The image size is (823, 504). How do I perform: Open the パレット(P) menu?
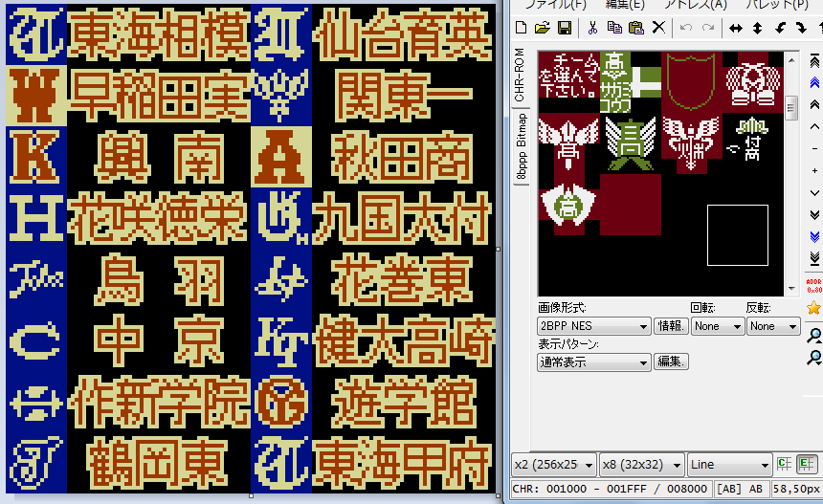[777, 5]
